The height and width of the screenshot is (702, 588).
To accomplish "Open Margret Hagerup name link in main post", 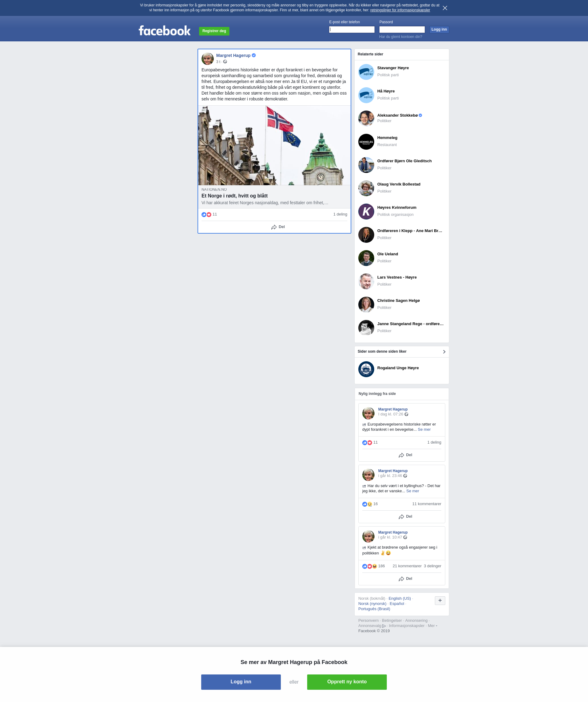I will tap(233, 55).
